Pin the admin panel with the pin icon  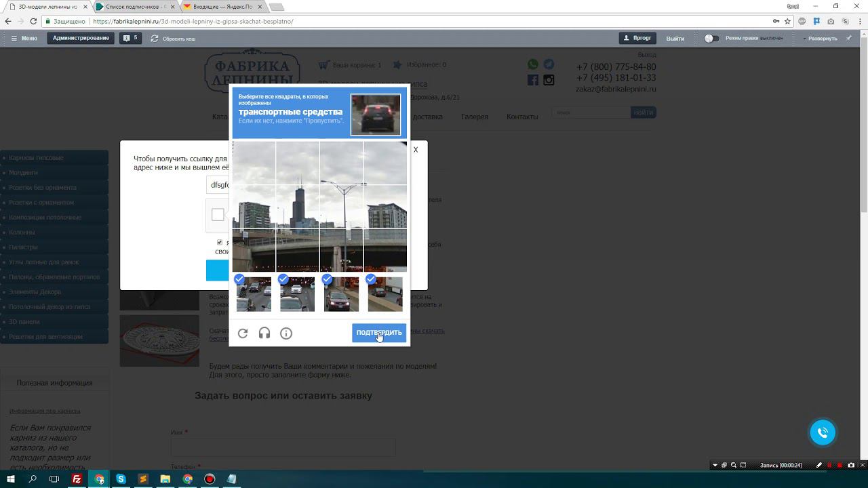849,38
